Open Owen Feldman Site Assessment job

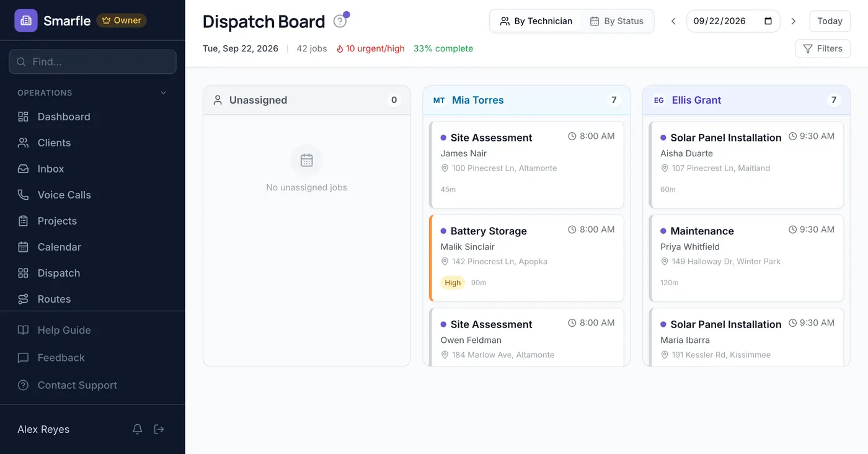[526, 337]
